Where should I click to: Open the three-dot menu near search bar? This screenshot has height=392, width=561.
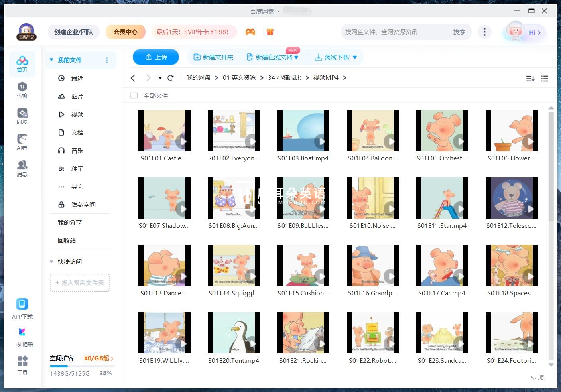click(484, 32)
